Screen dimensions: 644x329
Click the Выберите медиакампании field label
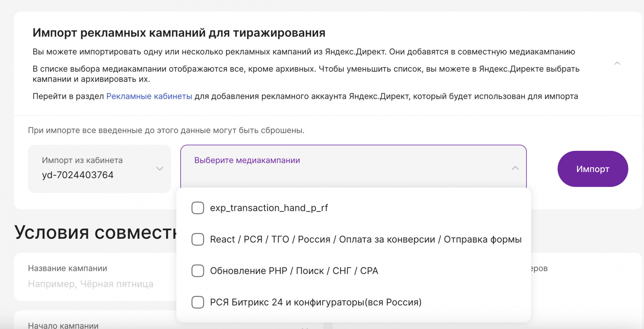click(247, 160)
